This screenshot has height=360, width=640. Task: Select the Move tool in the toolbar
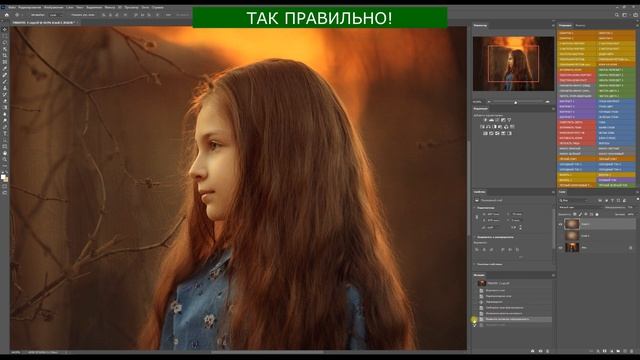(4, 29)
